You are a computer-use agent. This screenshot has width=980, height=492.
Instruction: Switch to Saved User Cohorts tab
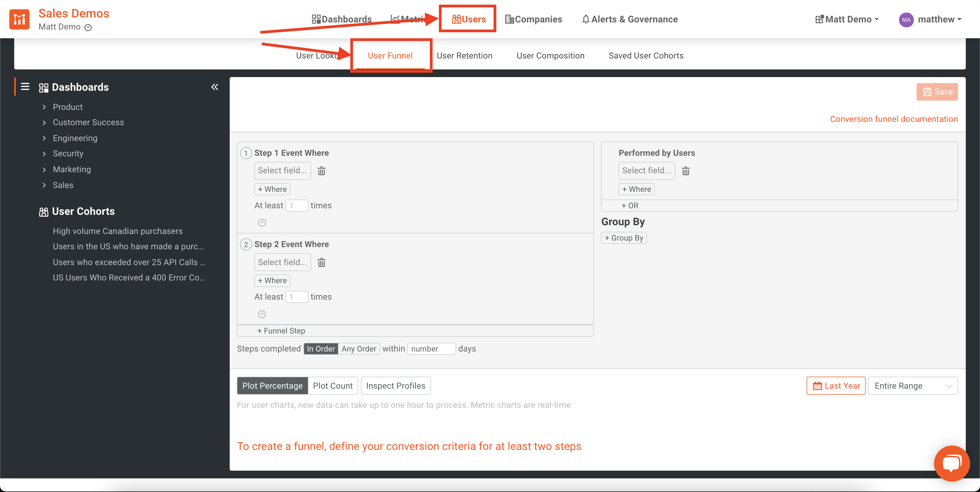[x=646, y=55]
